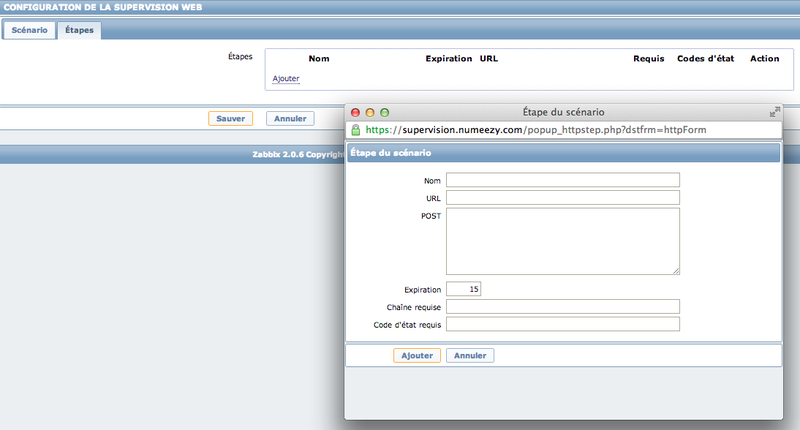
Task: Click the Codes d'état column header
Action: [705, 59]
